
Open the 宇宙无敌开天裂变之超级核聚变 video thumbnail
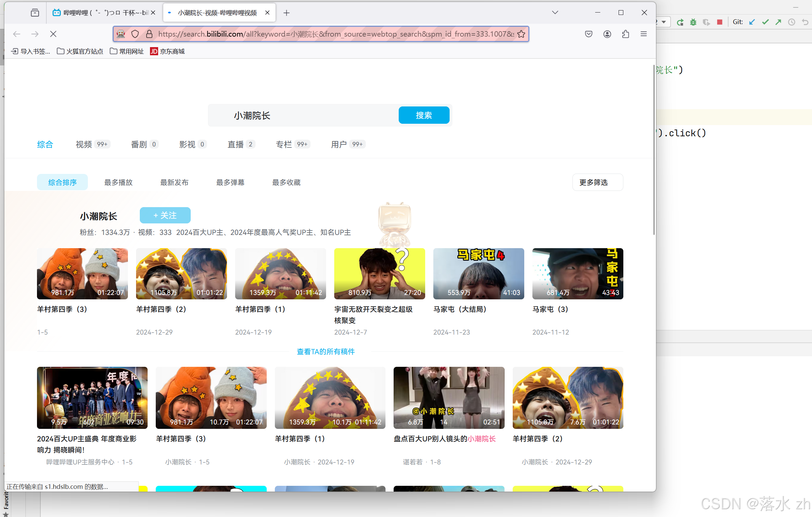click(x=380, y=274)
